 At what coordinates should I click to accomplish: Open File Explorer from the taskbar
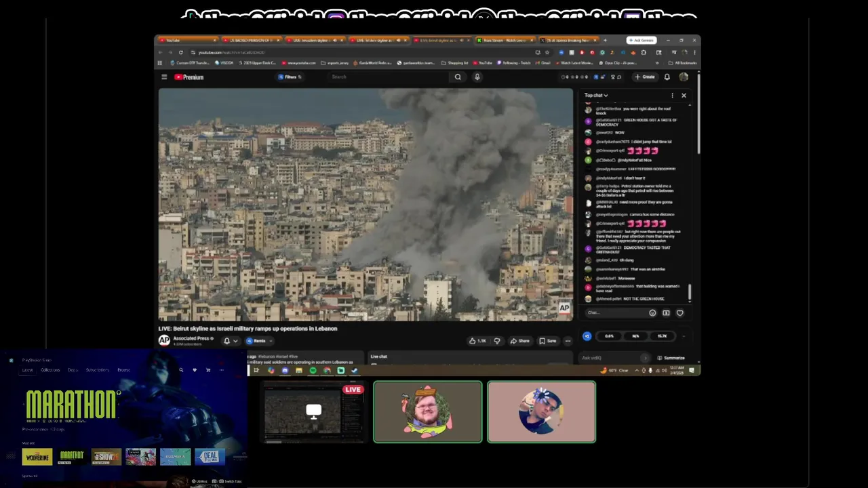298,371
